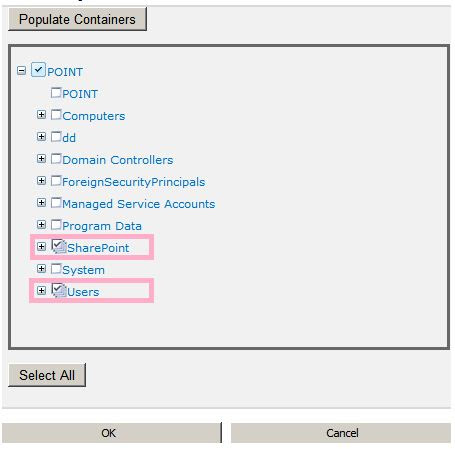Image resolution: width=455 pixels, height=449 pixels.
Task: Click the Select All button
Action: coord(47,375)
